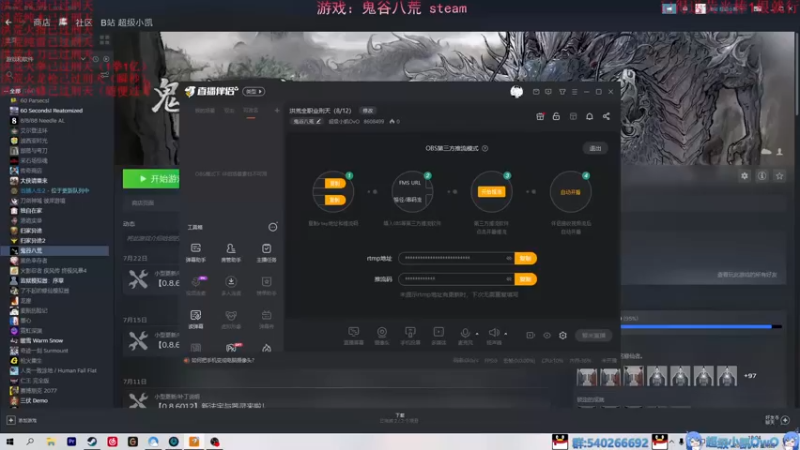
Task: Toggle the preview eye icon in the bottom toolbar
Action: 547,335
